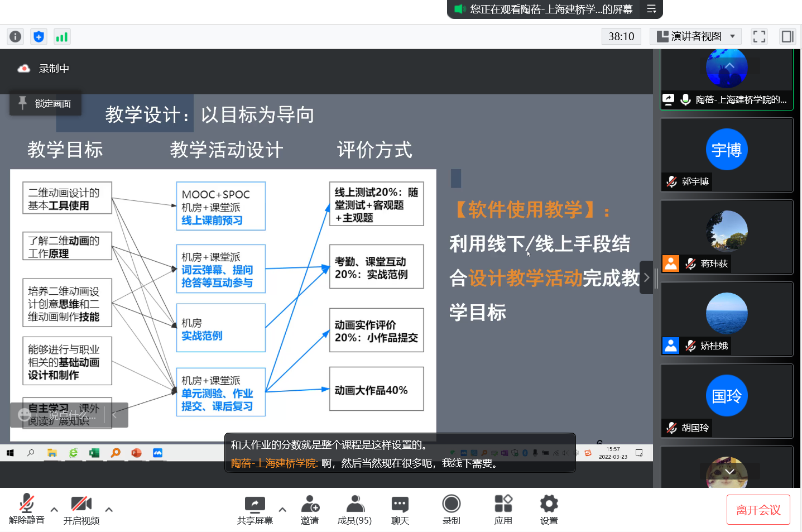Open the 演讲者视图 view dropdown

pos(695,37)
